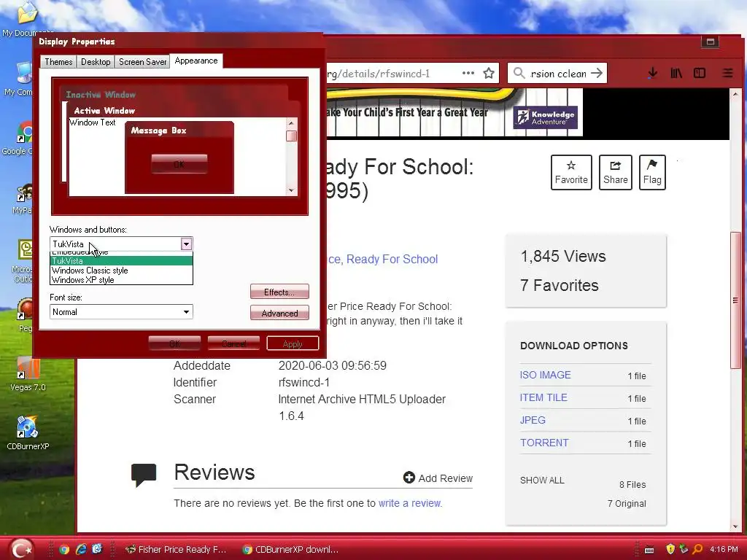This screenshot has width=747, height=560.
Task: Click the search bar magnifier icon
Action: coord(519,73)
